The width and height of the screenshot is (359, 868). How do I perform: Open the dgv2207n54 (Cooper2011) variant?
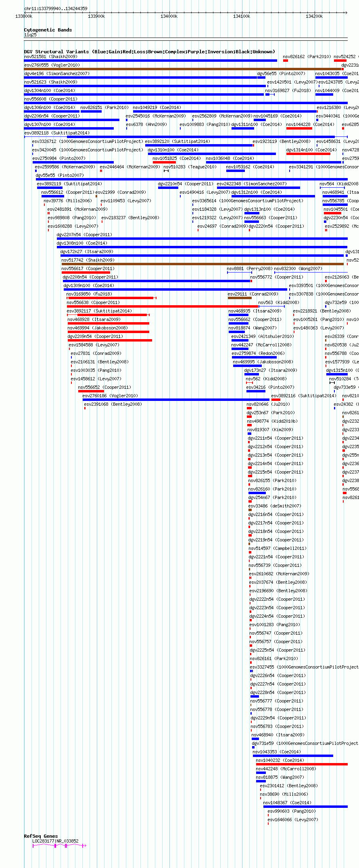202,239
